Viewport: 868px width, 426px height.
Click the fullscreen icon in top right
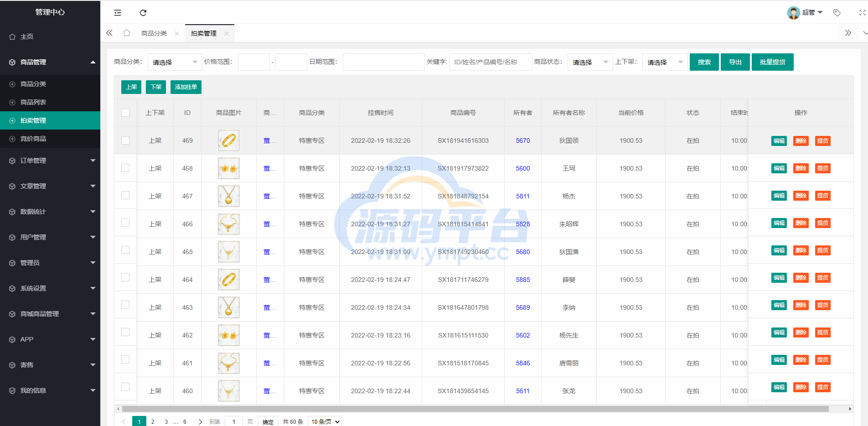pos(863,13)
